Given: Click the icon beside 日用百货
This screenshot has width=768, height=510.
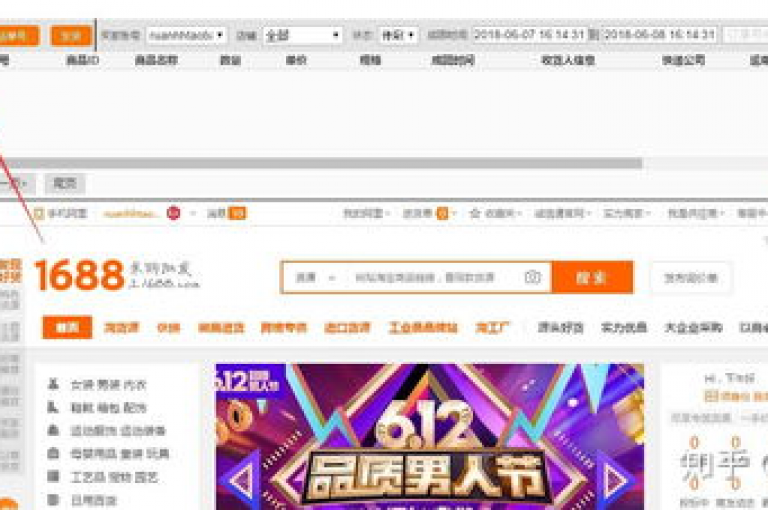Looking at the screenshot, I should [x=53, y=500].
